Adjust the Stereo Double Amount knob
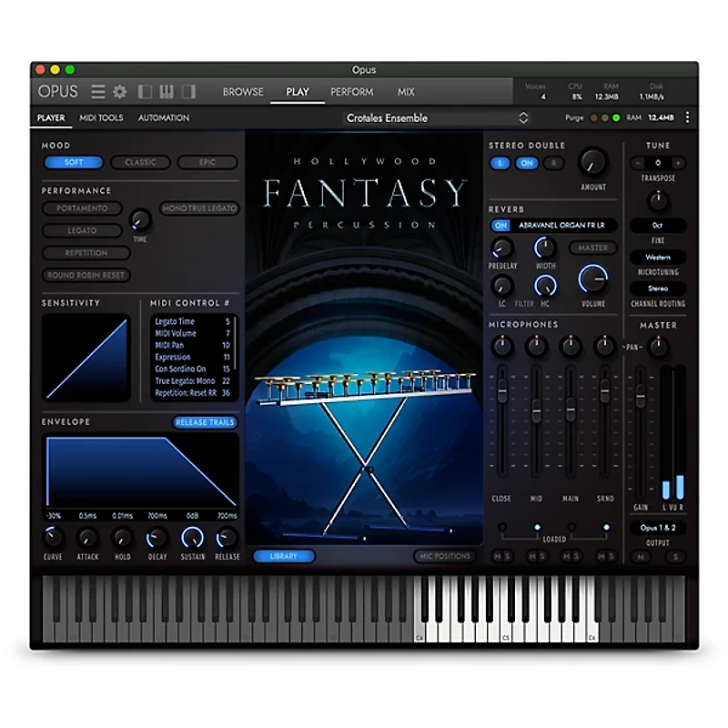This screenshot has width=728, height=728. tap(593, 163)
